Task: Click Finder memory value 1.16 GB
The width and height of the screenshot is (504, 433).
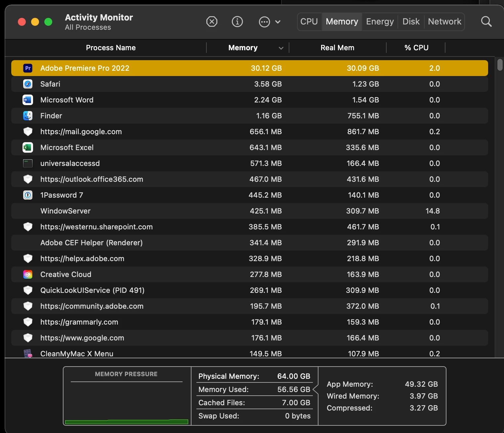Action: [269, 116]
